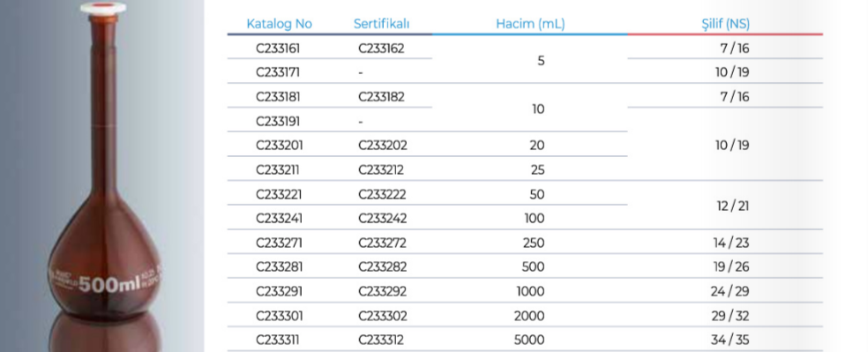Click catalog number C233241
Viewport: 868px width, 352px height.
pos(278,219)
